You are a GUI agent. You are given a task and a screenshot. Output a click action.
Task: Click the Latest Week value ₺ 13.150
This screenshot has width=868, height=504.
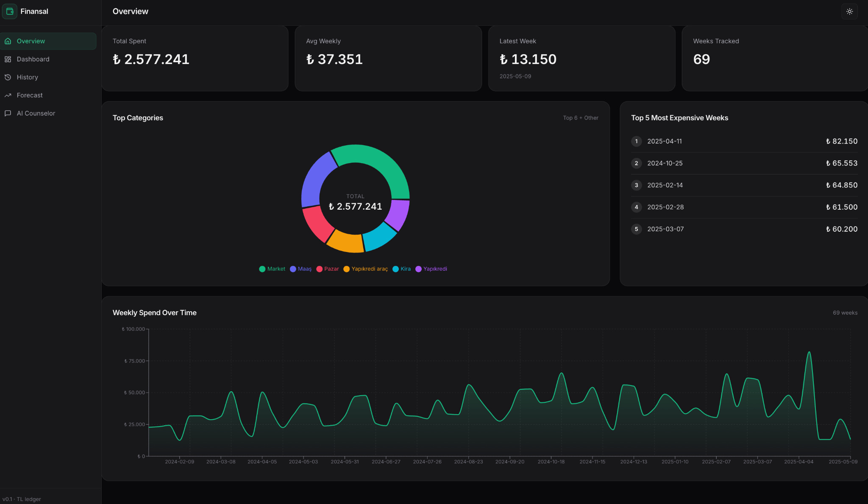[528, 59]
